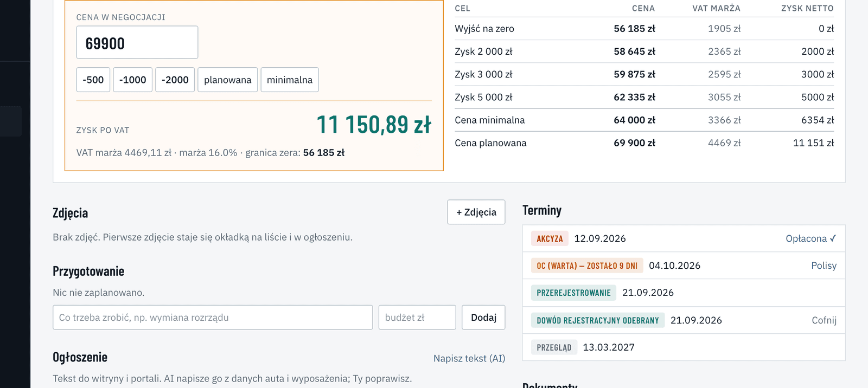868x388 pixels.
Task: Reduce price with the -2000 button
Action: (x=175, y=80)
